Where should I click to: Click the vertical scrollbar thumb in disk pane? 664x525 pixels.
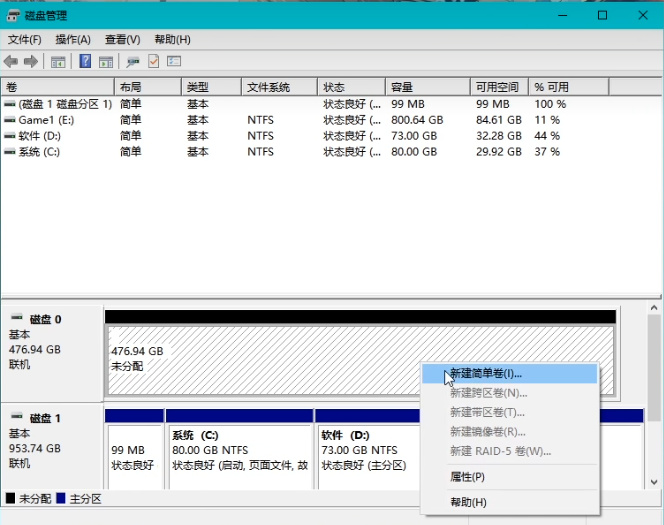tap(654, 366)
